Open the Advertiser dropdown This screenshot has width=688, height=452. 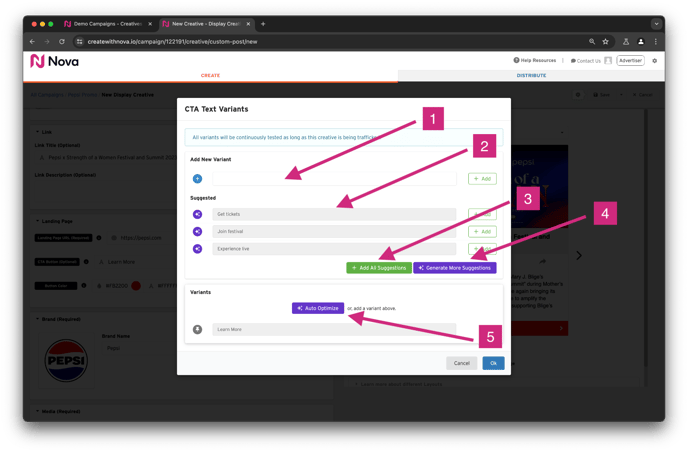[x=630, y=61]
